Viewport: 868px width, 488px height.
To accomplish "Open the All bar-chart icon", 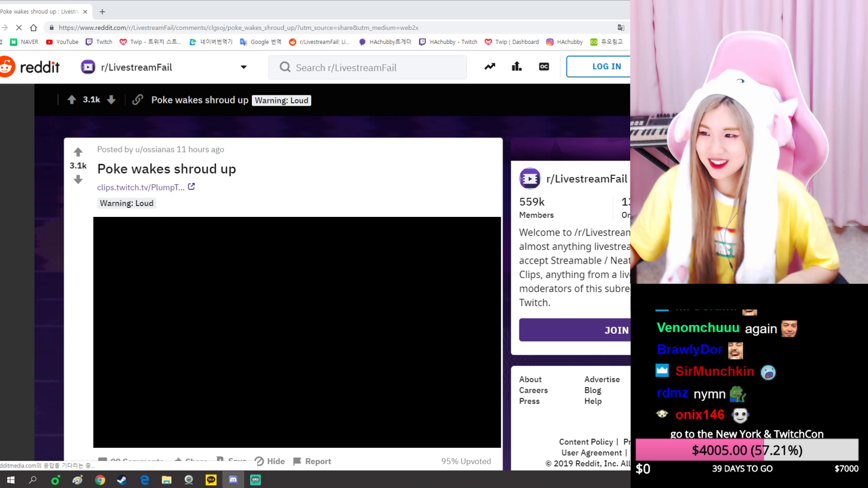I will coord(516,67).
